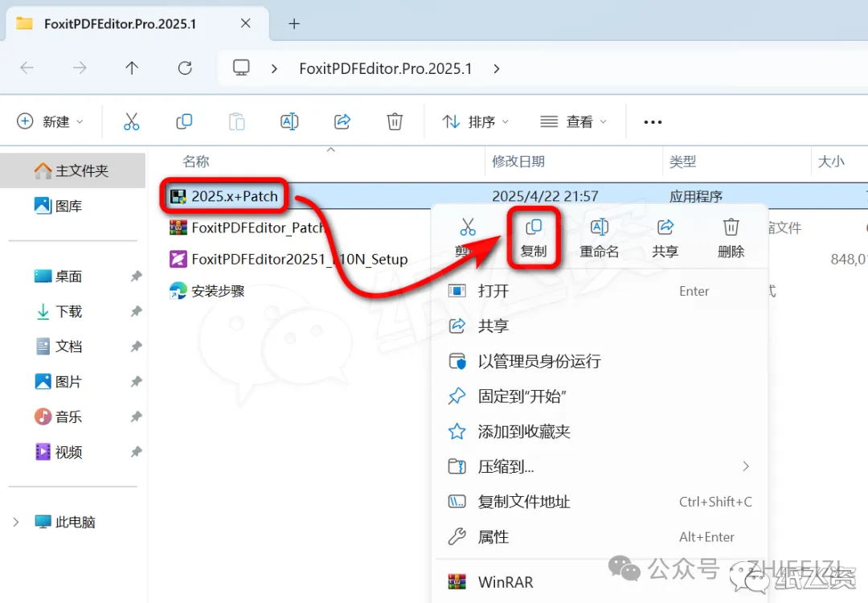Click the Paste icon in toolbar
This screenshot has width=868, height=603.
(236, 121)
